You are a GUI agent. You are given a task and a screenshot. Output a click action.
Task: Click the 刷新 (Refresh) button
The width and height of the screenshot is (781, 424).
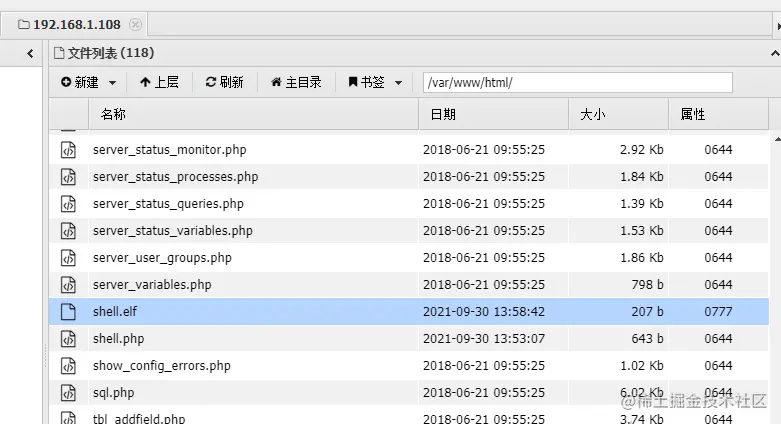pos(225,82)
